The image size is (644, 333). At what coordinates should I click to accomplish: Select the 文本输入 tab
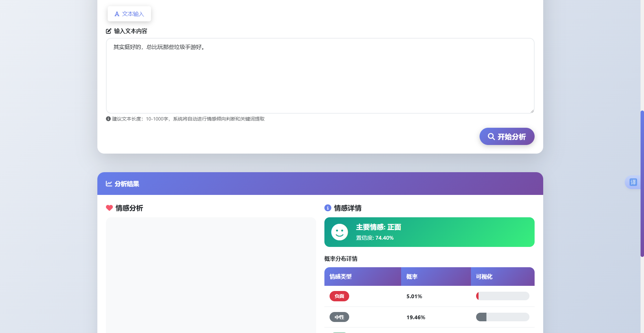click(129, 14)
